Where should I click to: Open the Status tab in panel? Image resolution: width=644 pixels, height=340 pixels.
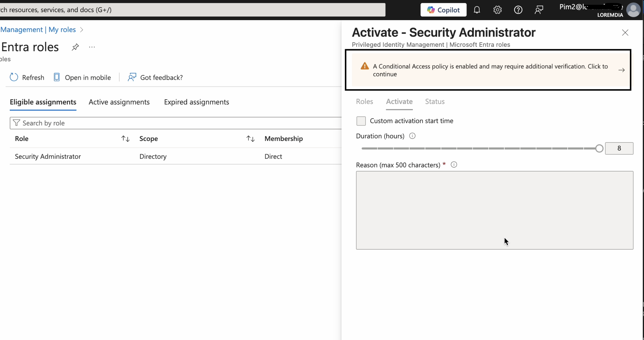[x=435, y=102]
